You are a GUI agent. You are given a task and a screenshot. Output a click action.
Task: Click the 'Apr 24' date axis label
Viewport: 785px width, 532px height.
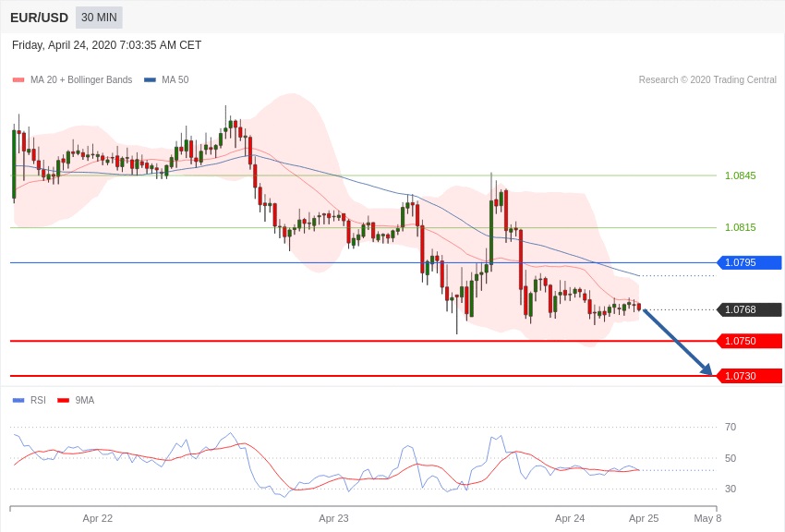[x=570, y=518]
